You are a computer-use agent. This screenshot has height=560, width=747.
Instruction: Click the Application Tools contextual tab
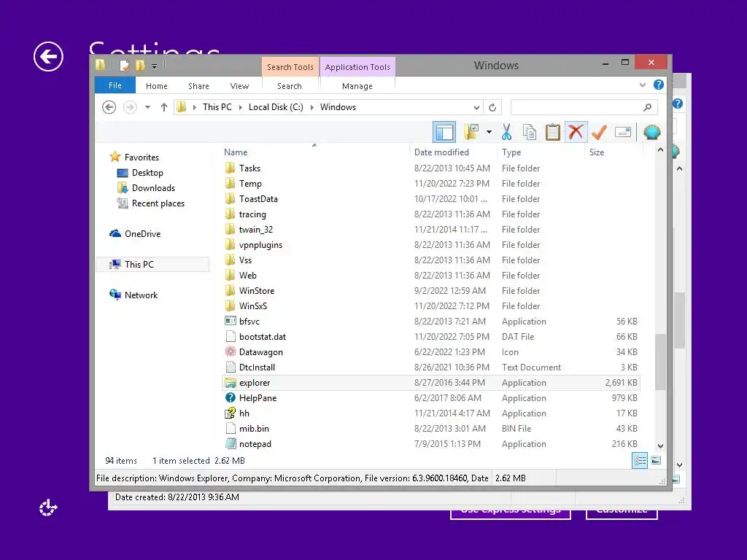(357, 67)
